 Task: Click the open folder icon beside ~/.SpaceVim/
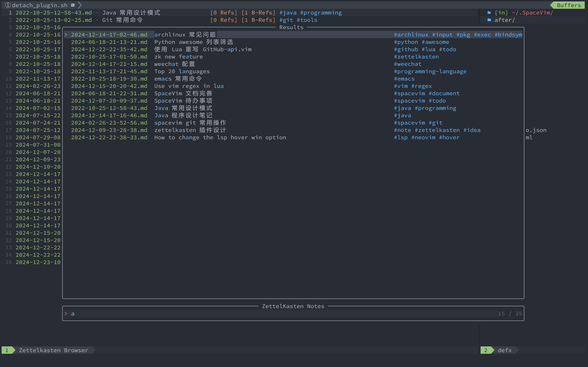pos(489,13)
